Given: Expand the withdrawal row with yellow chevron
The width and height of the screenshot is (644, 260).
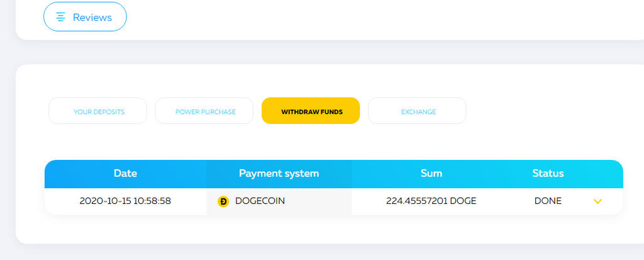Looking at the screenshot, I should click(597, 201).
